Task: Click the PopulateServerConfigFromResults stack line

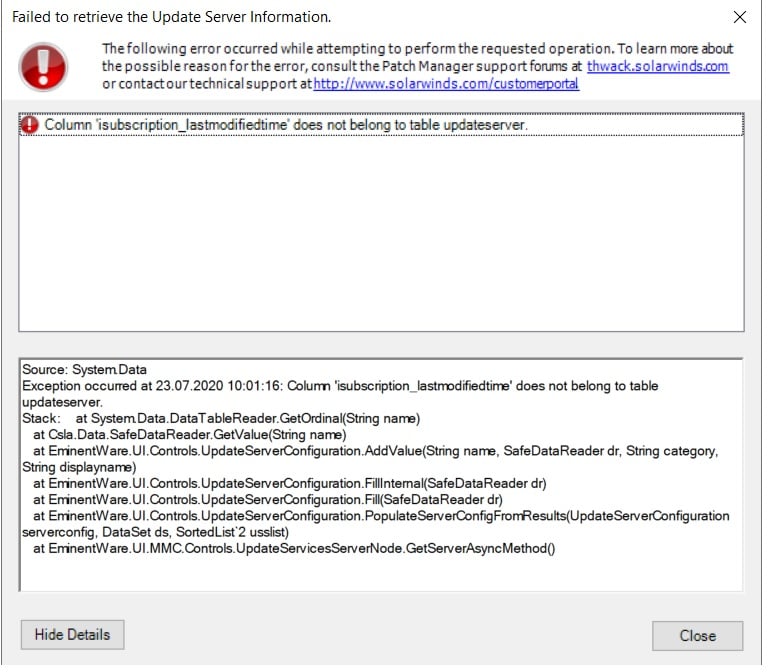Action: click(x=376, y=524)
